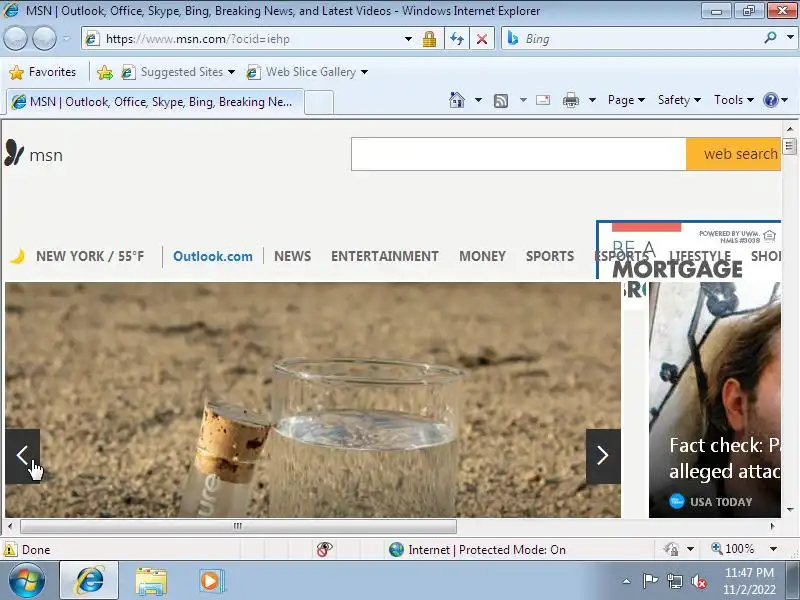The width and height of the screenshot is (800, 600).
Task: Open the Windows Start menu
Action: point(27,581)
